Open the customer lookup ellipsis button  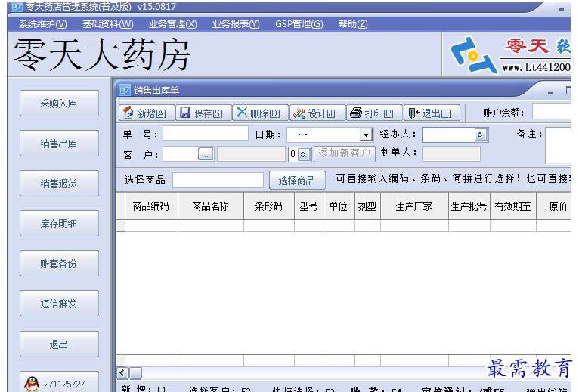(x=206, y=153)
